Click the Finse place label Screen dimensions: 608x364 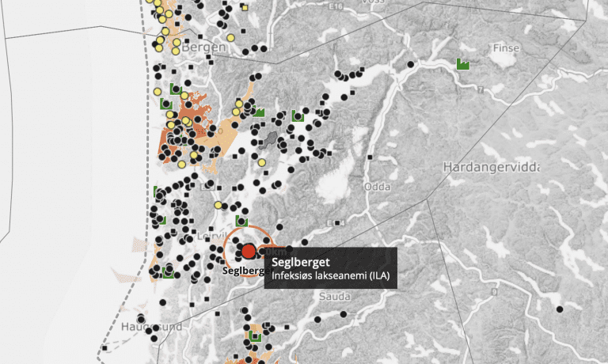click(x=506, y=48)
